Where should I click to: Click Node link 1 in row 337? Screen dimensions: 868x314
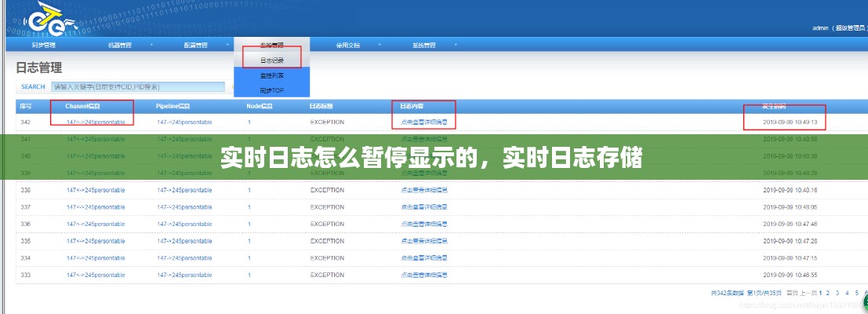click(x=249, y=207)
